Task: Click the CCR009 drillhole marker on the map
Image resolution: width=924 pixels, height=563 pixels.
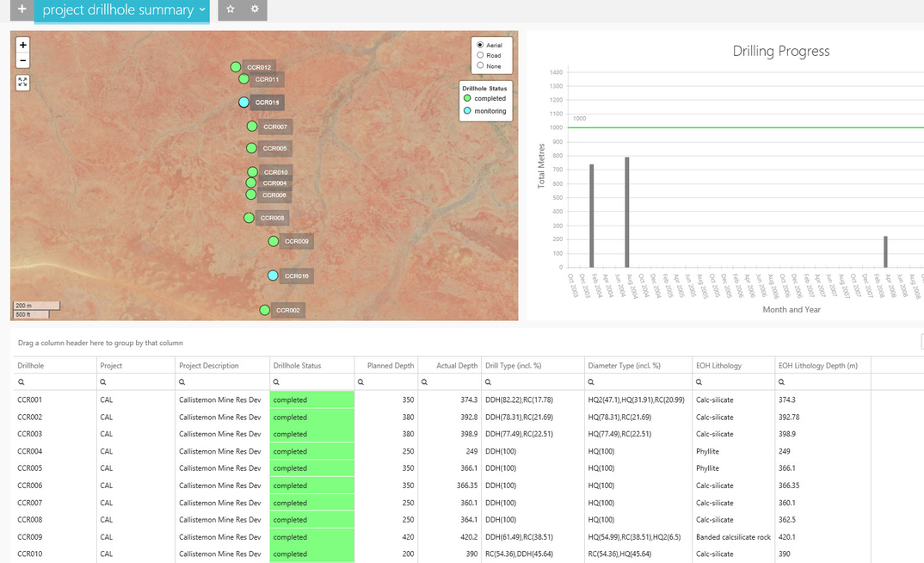Action: [x=274, y=241]
